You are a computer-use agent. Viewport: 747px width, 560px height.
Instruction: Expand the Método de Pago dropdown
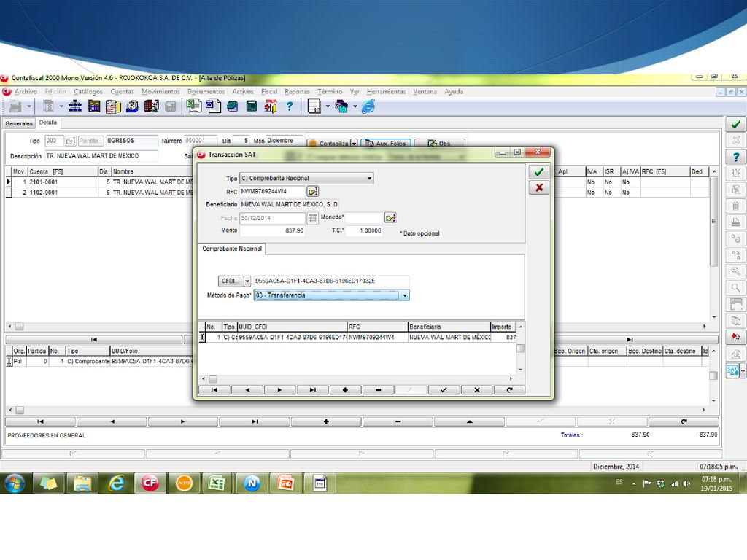pos(404,295)
